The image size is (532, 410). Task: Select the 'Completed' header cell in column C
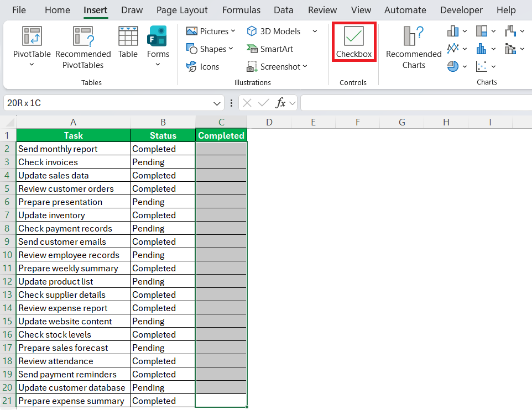pos(221,135)
